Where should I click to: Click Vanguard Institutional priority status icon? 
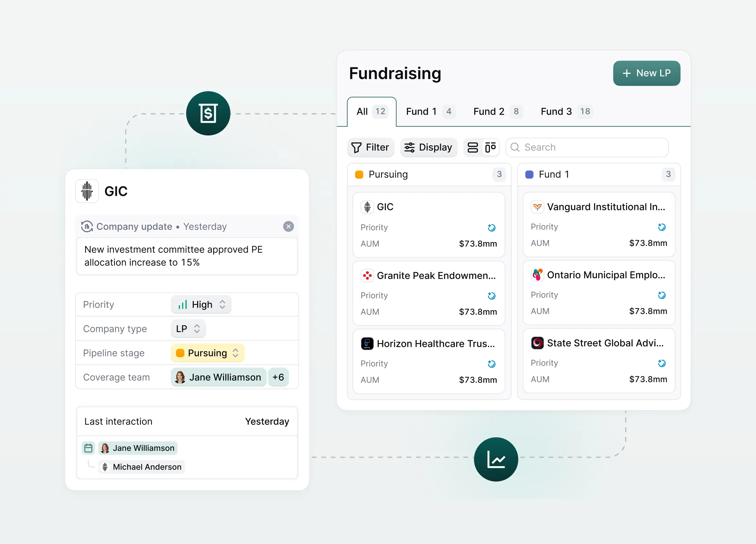(661, 227)
